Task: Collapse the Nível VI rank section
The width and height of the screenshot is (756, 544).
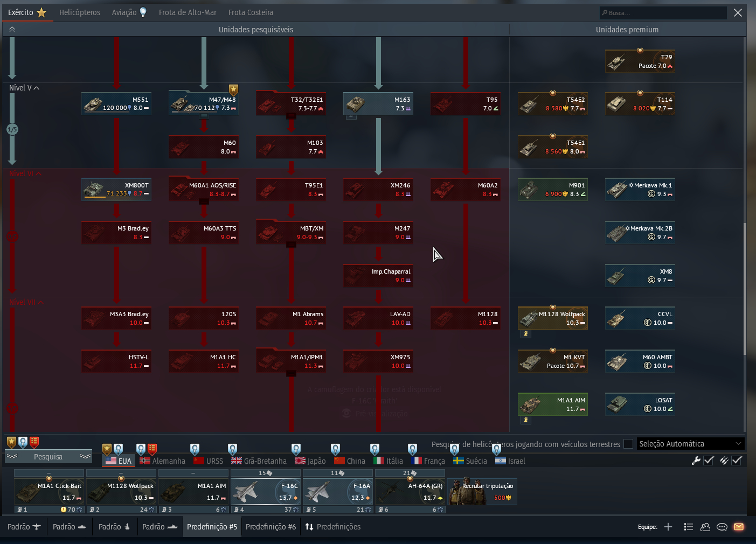Action: 25,173
